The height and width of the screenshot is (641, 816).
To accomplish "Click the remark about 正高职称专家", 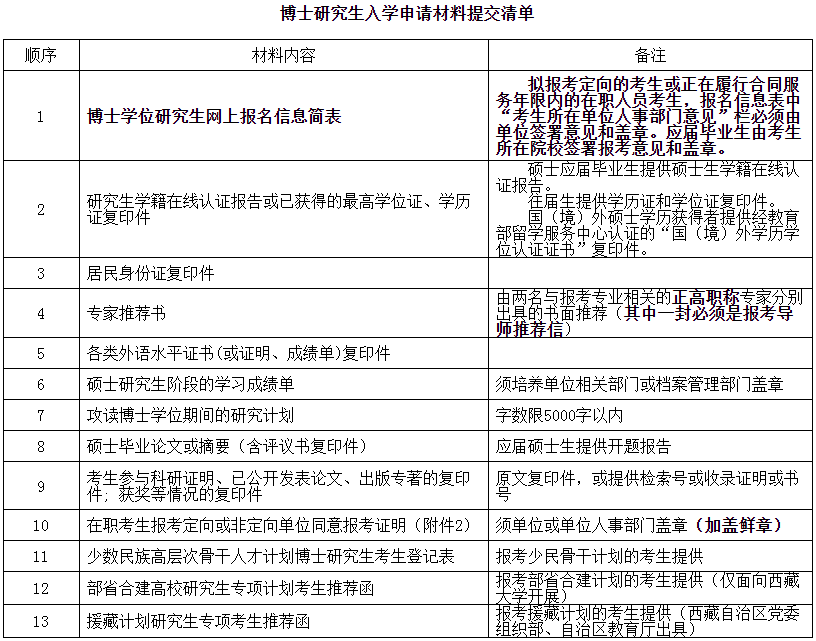I will click(x=649, y=313).
